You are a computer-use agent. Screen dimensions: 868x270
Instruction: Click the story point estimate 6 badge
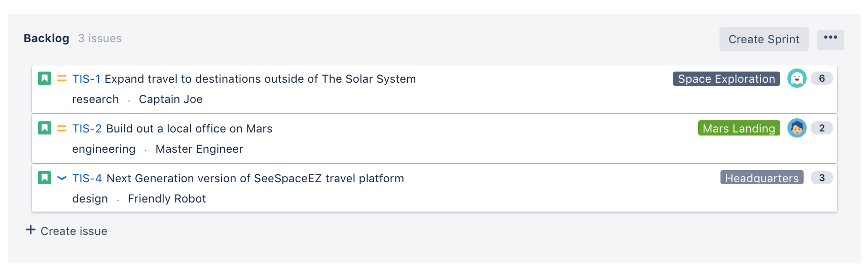coord(821,79)
